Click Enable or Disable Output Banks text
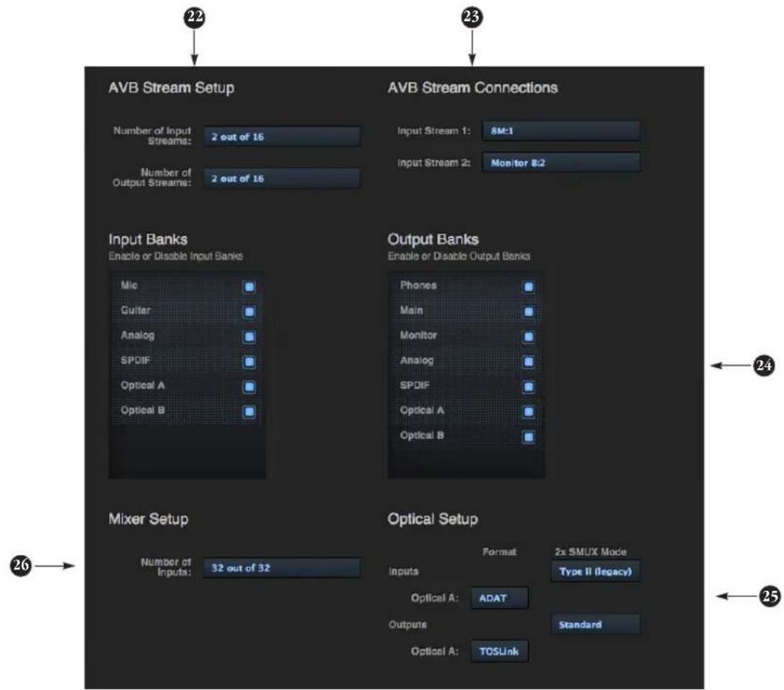The image size is (784, 690). 459,256
